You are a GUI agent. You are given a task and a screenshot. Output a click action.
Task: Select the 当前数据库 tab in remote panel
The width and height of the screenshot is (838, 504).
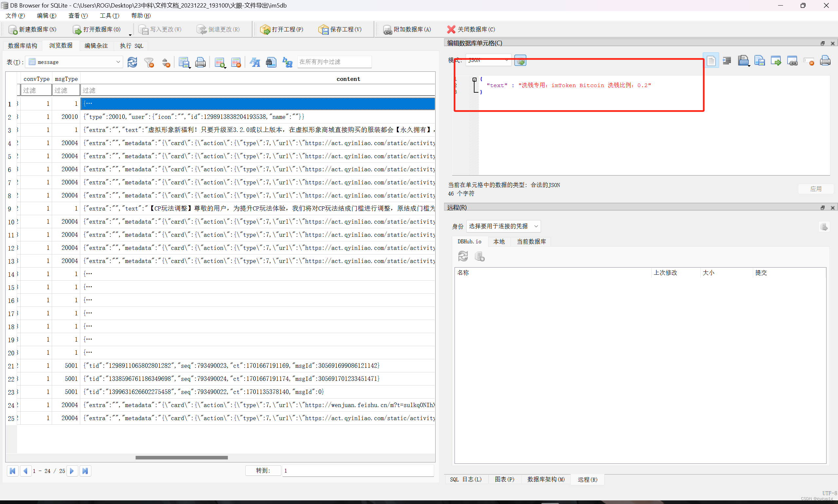point(531,241)
